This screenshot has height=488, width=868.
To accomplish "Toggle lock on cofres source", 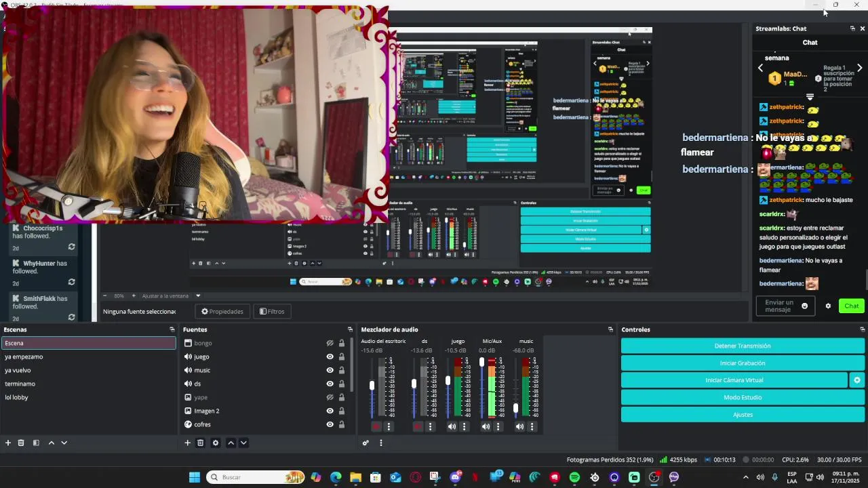I will 341,424.
